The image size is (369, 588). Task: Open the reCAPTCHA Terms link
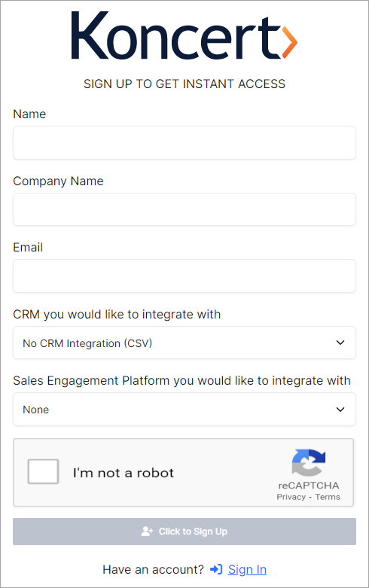[328, 497]
